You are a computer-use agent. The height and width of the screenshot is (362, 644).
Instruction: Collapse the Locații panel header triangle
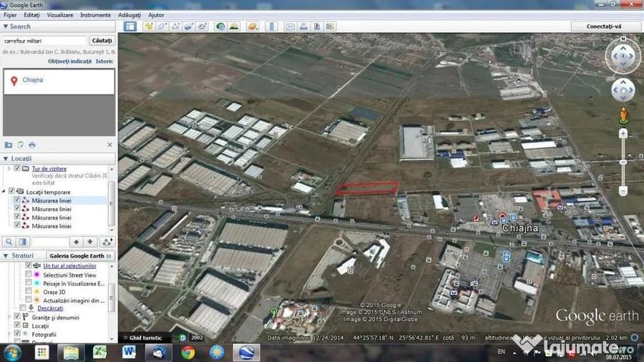(x=5, y=158)
